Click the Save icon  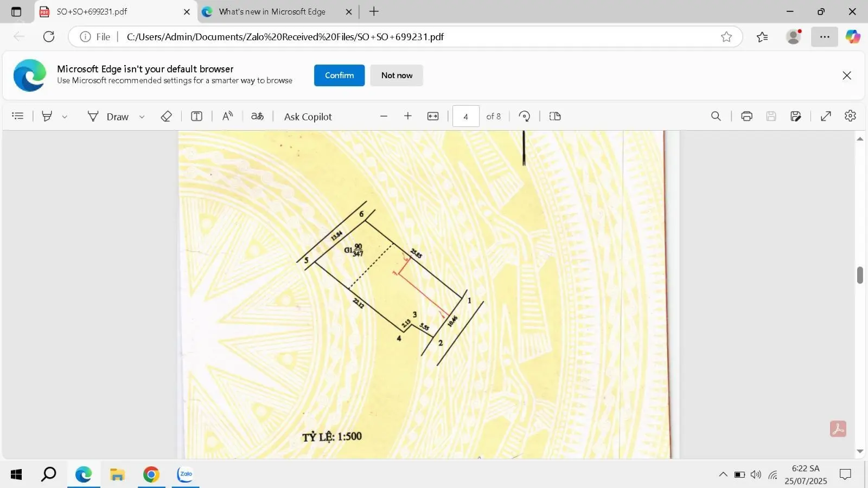771,116
